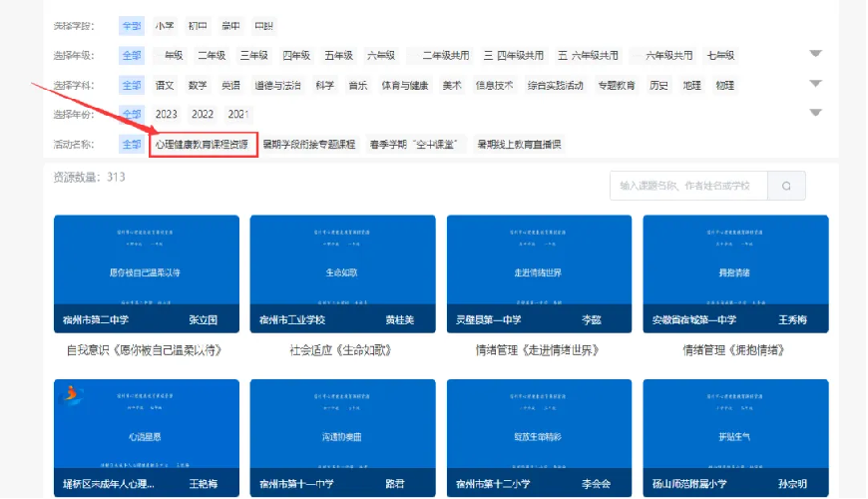Click the course name search input field
The width and height of the screenshot is (868, 499).
[x=688, y=186]
